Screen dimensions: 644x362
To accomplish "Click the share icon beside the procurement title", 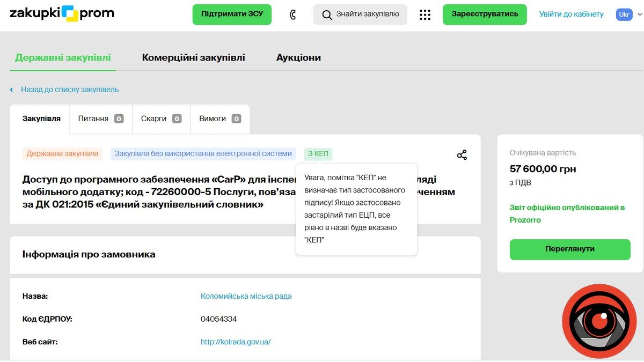I will 462,154.
